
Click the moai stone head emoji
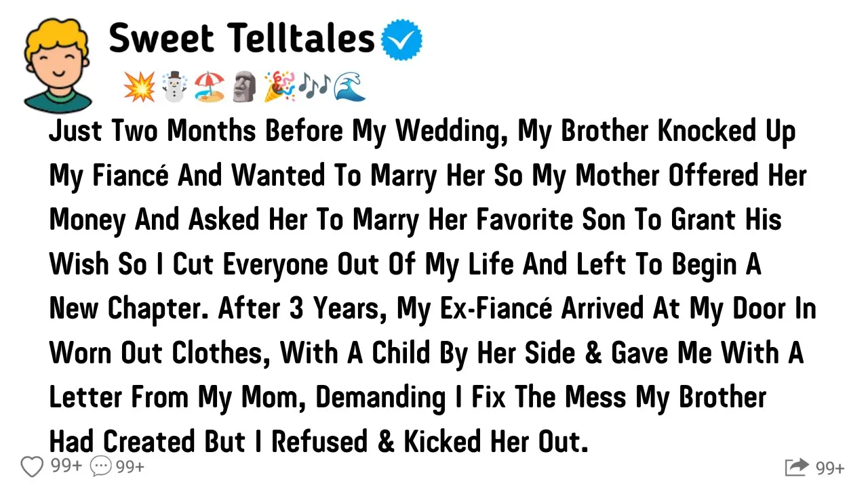[244, 87]
